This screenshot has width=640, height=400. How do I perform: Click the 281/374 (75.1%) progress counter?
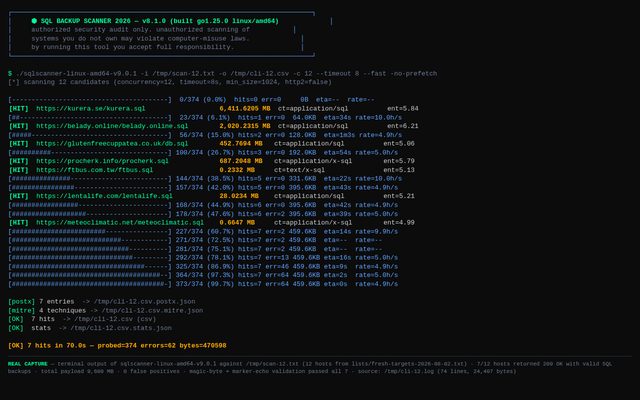[205, 249]
